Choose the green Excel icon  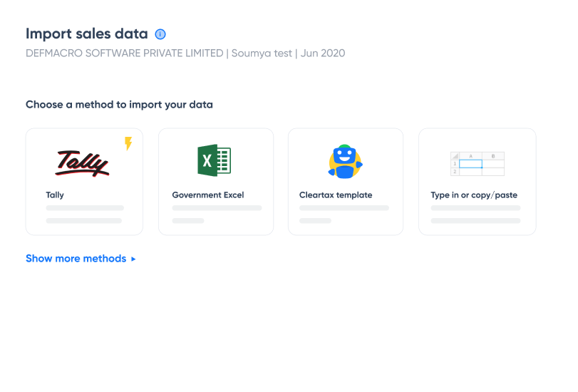tap(214, 160)
